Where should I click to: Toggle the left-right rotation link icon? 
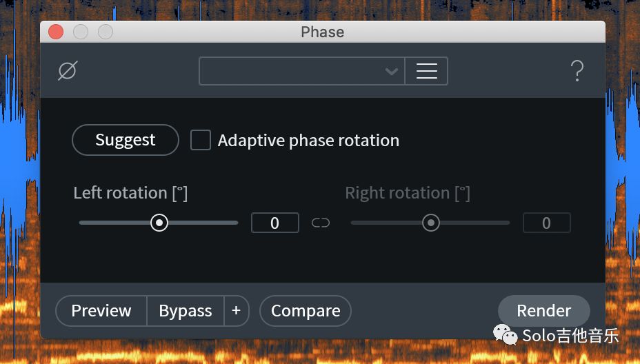[x=321, y=223]
